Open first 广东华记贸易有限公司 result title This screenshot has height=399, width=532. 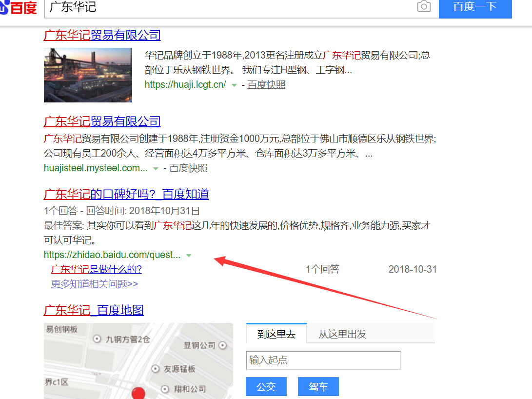(102, 35)
